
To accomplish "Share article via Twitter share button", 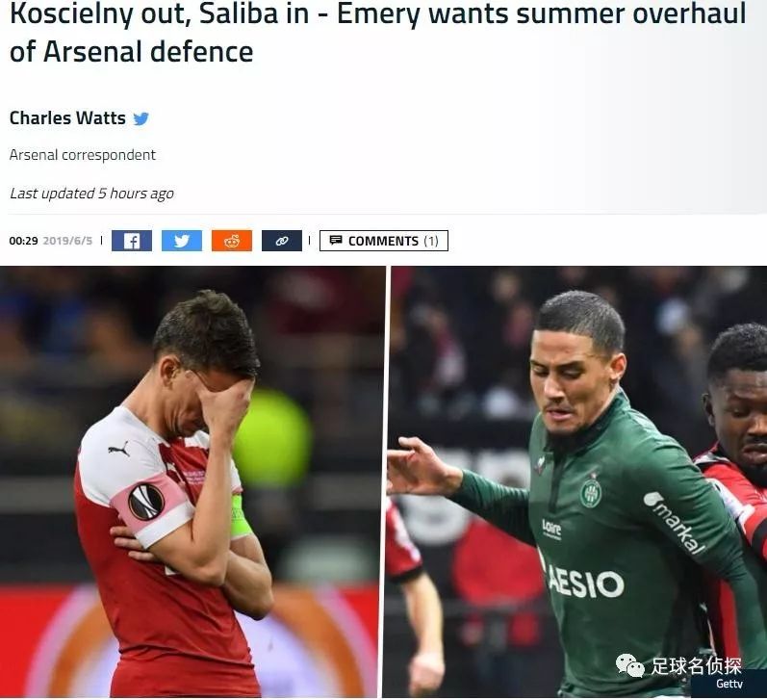I will pos(182,241).
